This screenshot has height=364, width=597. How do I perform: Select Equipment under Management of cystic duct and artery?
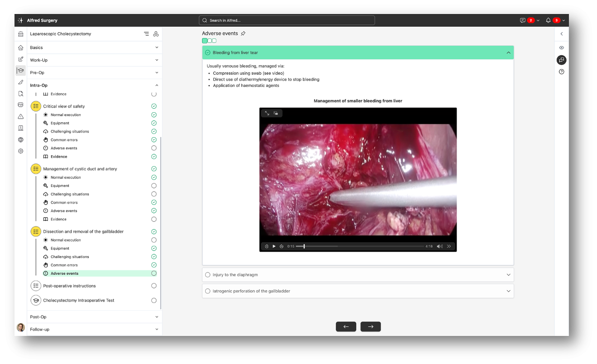pos(60,186)
